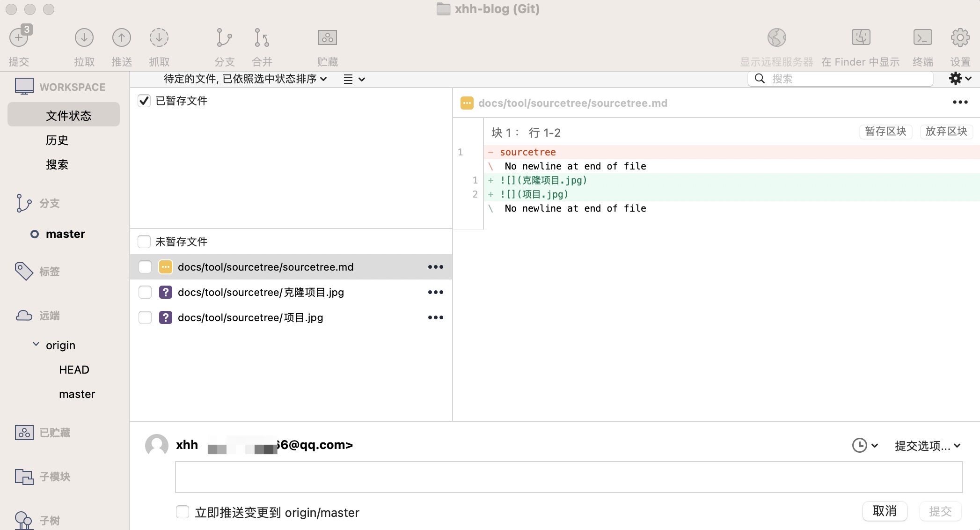Click the 放弃区块 button
This screenshot has height=530, width=980.
pyautogui.click(x=946, y=131)
